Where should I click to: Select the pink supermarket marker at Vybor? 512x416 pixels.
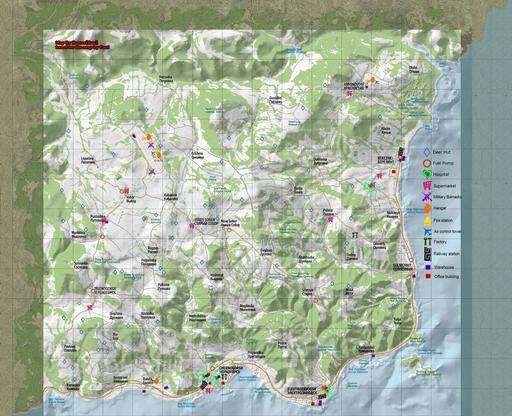coord(126,191)
